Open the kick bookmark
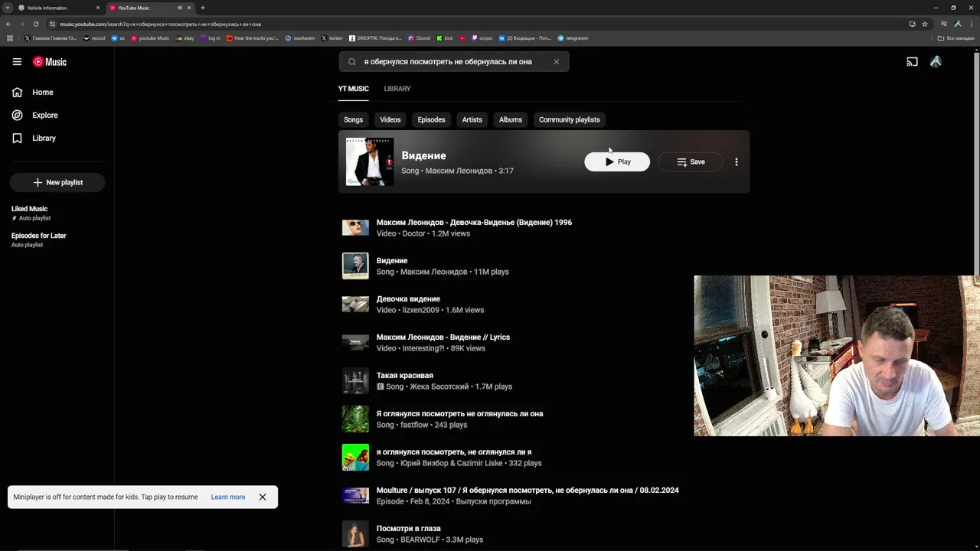The image size is (980, 551). [x=445, y=38]
